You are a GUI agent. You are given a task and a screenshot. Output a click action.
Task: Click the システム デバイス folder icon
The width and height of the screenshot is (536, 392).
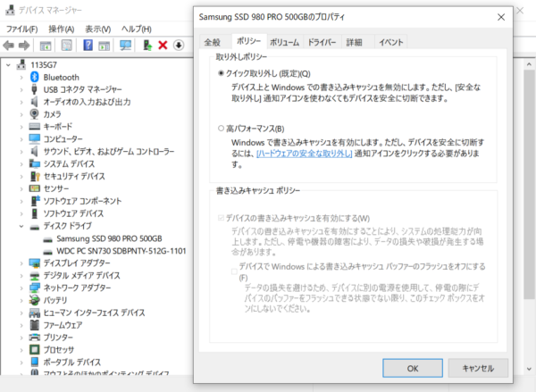point(35,163)
